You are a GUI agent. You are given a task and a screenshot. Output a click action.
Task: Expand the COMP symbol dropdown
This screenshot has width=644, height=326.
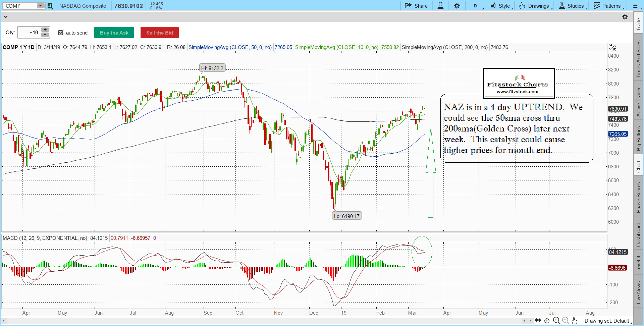point(40,6)
